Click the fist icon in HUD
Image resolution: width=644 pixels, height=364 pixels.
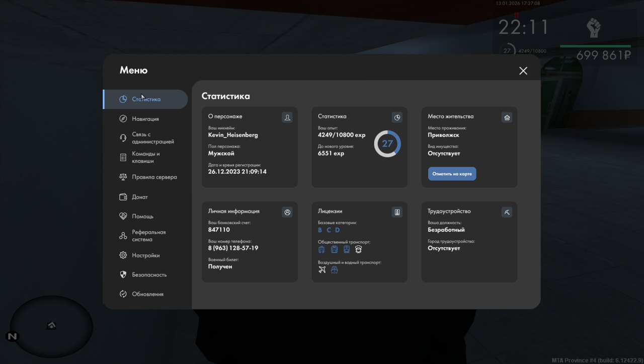point(594,28)
